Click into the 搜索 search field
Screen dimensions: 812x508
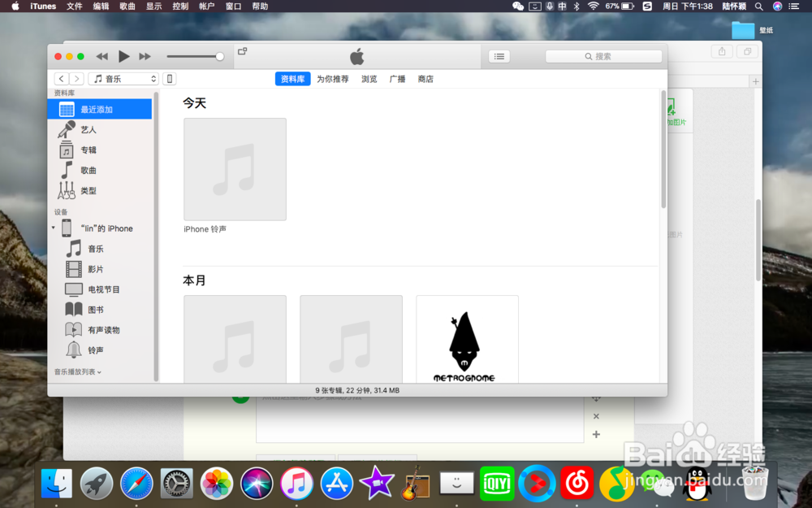[603, 56]
